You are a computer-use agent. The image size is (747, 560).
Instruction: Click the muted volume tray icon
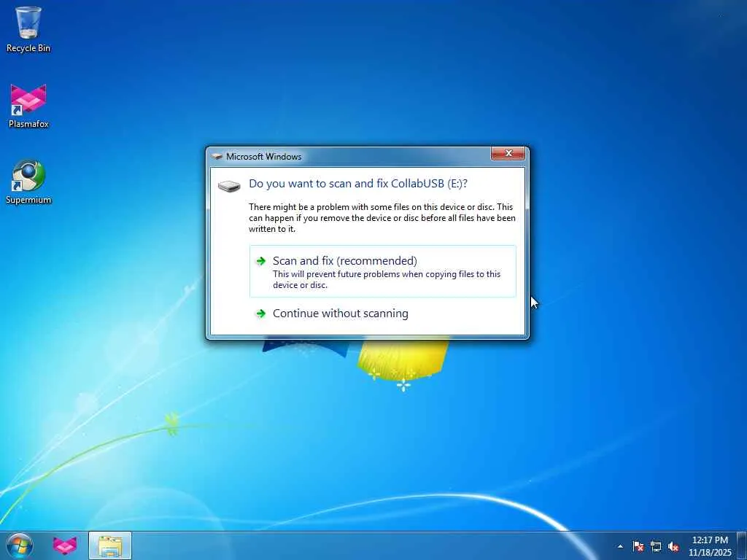(673, 546)
